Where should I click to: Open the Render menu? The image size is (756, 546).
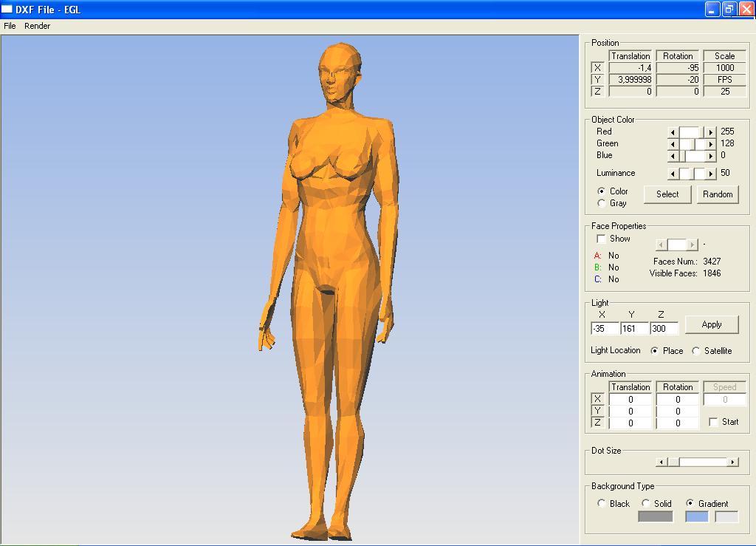click(x=37, y=26)
